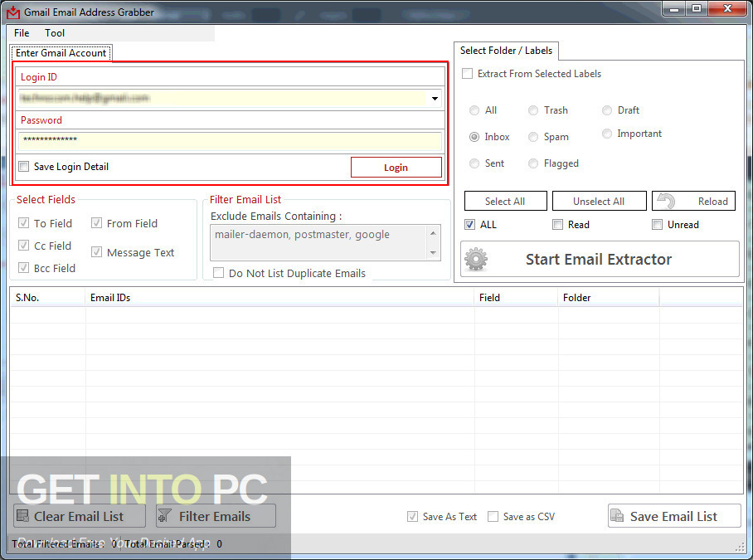Screen dimensions: 753x560
Task: Toggle the Save As Text checkbox
Action: pos(412,516)
